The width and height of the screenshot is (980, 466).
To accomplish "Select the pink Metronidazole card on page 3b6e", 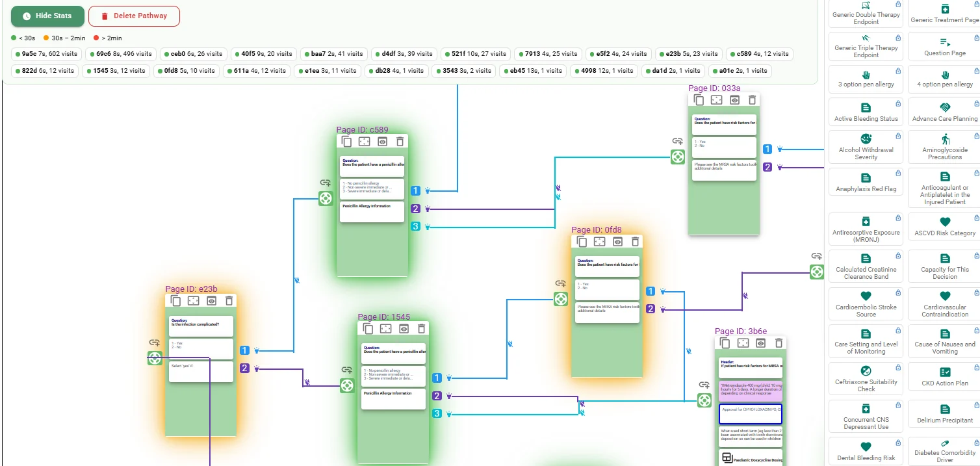I will click(751, 391).
